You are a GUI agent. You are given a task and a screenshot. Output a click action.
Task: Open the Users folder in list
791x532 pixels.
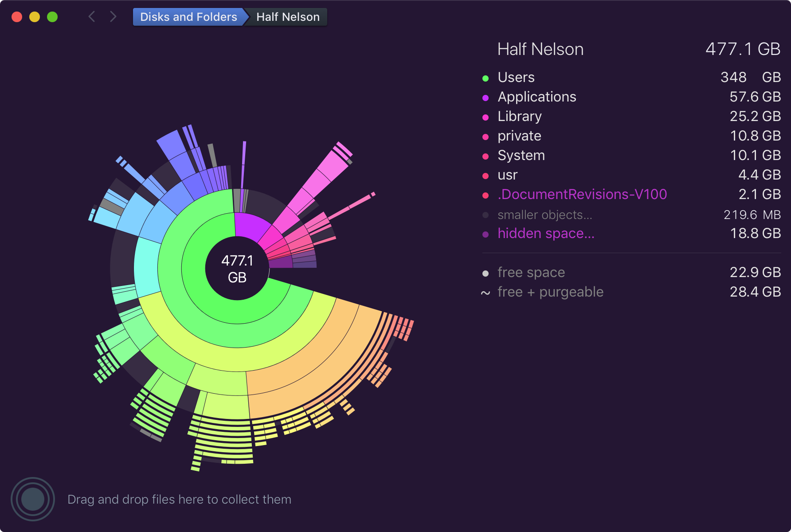tap(516, 78)
